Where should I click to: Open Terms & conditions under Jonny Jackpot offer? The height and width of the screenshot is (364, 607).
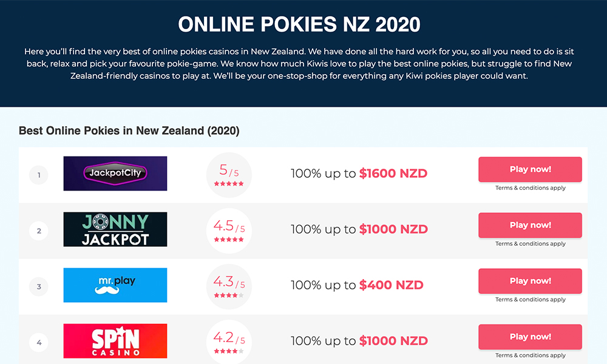click(530, 244)
